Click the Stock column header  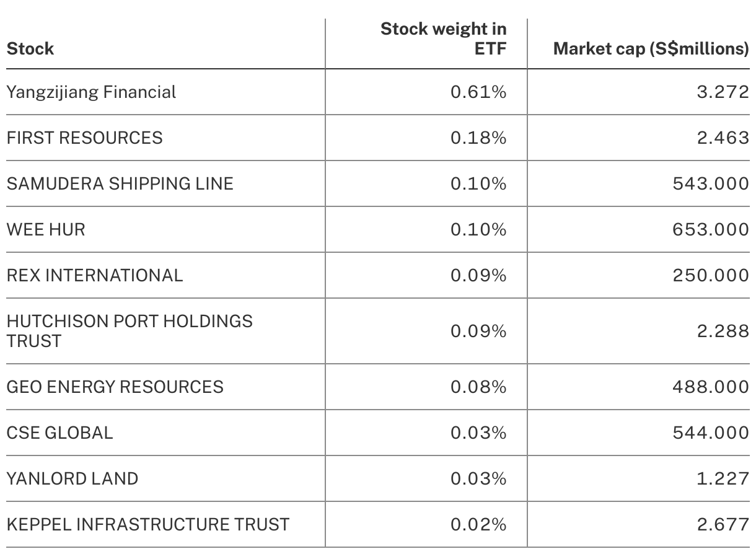tap(30, 49)
